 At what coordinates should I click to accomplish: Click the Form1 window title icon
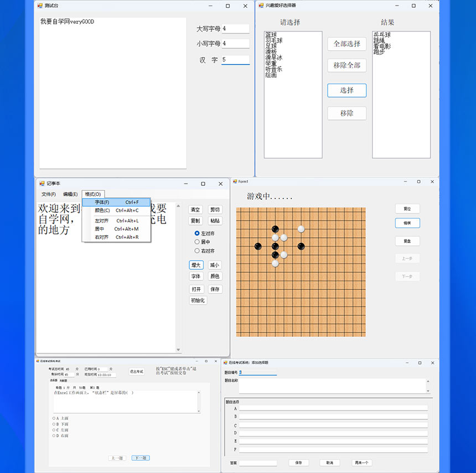point(235,181)
